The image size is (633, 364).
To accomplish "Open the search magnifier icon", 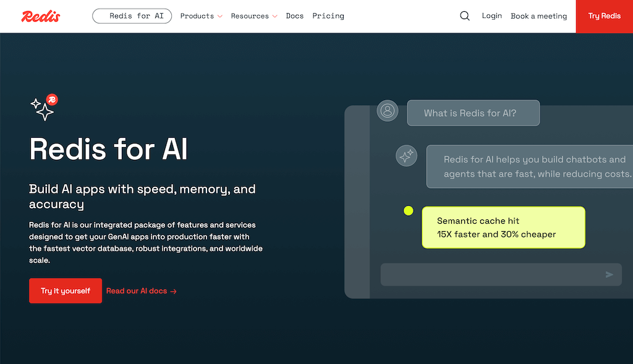I will click(465, 16).
